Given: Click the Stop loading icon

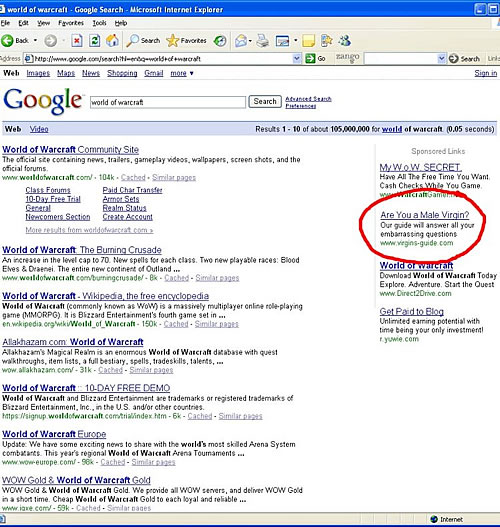Looking at the screenshot, I should click(77, 41).
